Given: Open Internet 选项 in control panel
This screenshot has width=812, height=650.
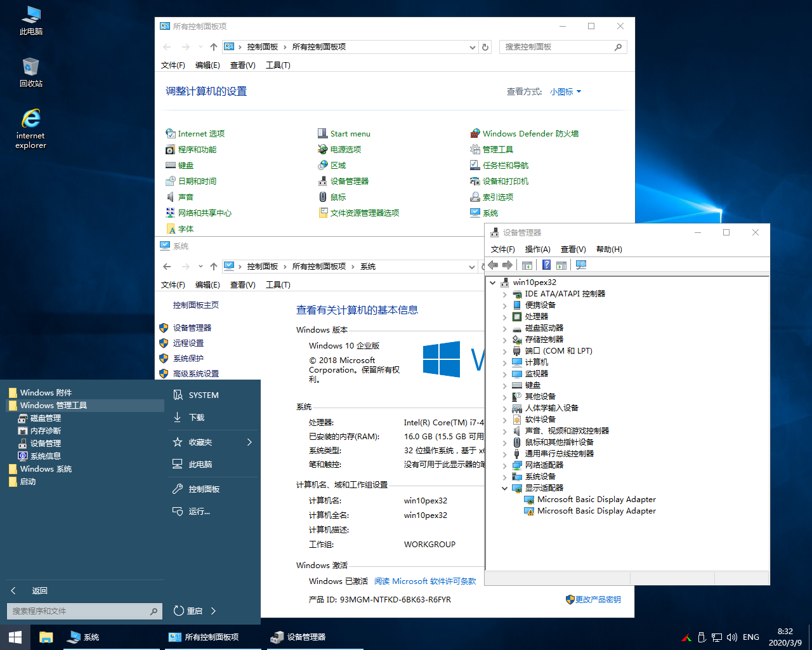Looking at the screenshot, I should (x=195, y=133).
